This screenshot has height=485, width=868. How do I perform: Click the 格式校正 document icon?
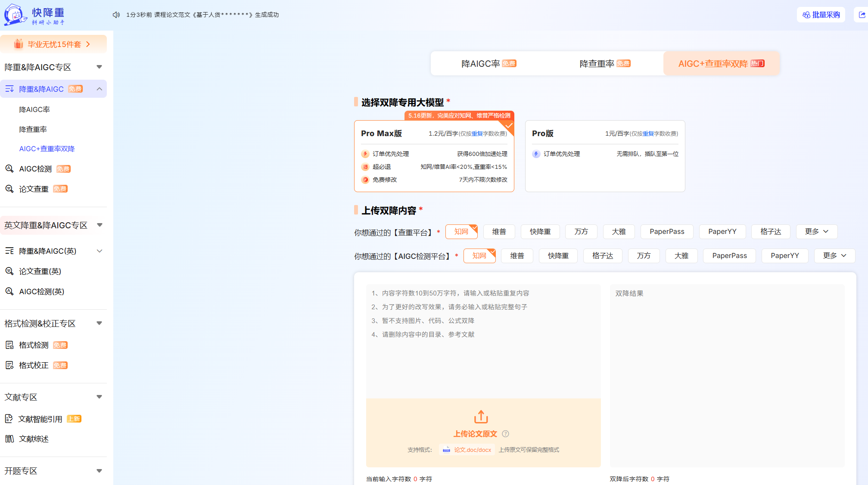[9, 365]
